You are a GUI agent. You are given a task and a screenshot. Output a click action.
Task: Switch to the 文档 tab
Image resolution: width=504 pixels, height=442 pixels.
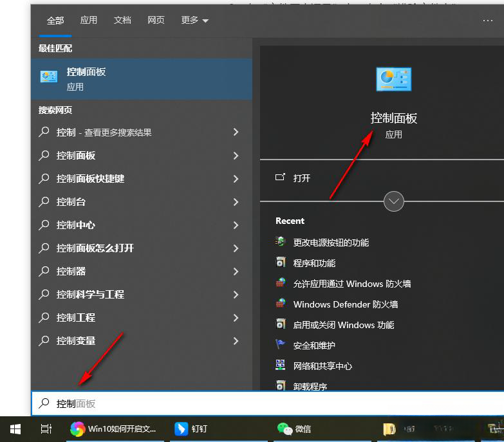pos(122,20)
